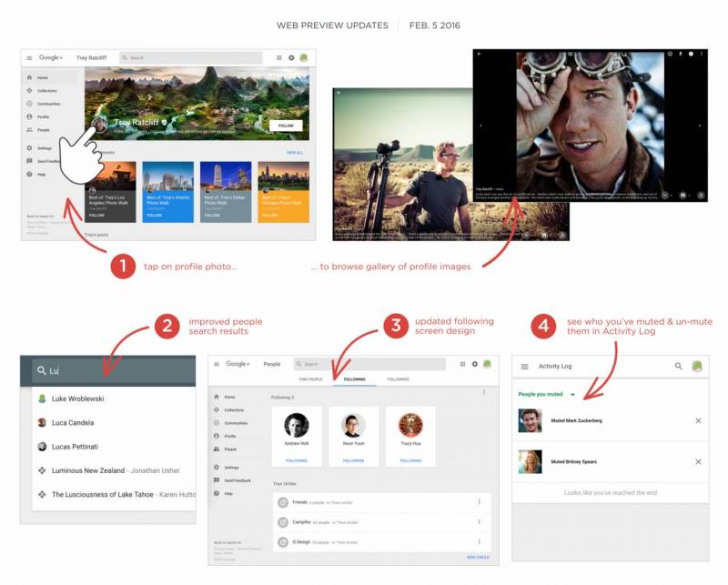The height and width of the screenshot is (585, 728).
Task: Unfollow Andrew Holt via his FOLLOWING toggle
Action: coord(295,460)
